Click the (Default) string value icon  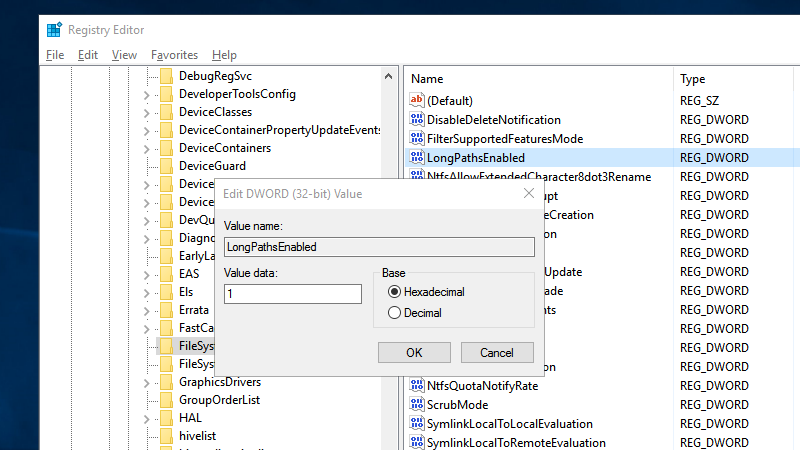click(417, 101)
